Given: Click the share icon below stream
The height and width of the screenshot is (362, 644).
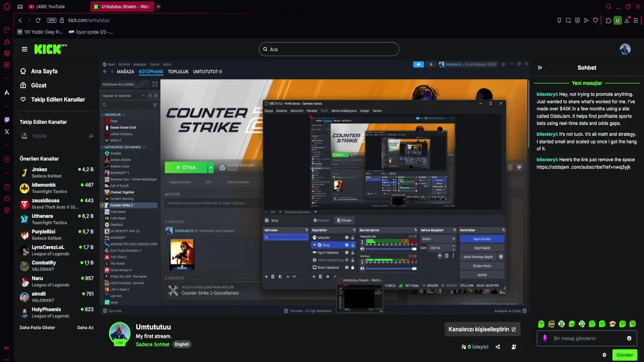Looking at the screenshot, I should point(498,347).
